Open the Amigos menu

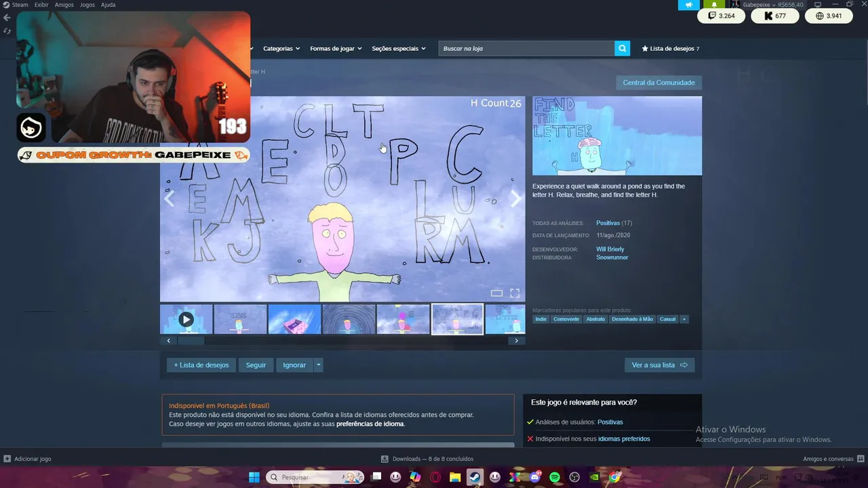click(64, 5)
